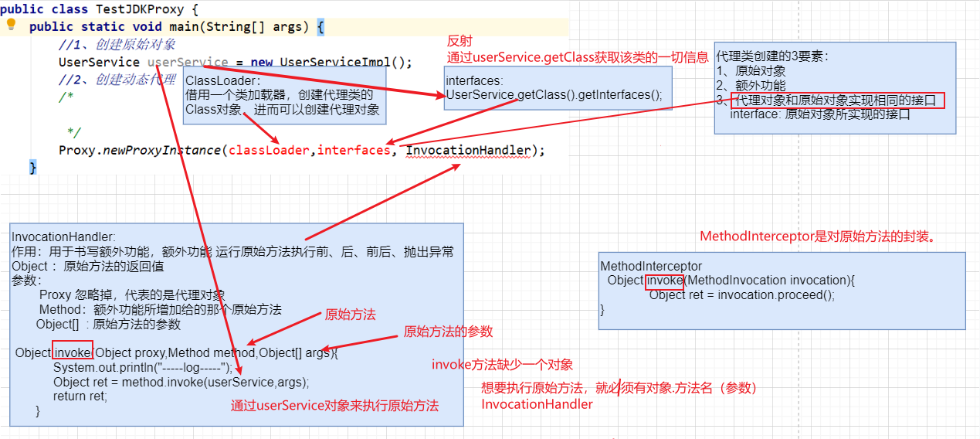Click the 'ClassLoader:' note heading
The image size is (980, 439).
[x=223, y=80]
